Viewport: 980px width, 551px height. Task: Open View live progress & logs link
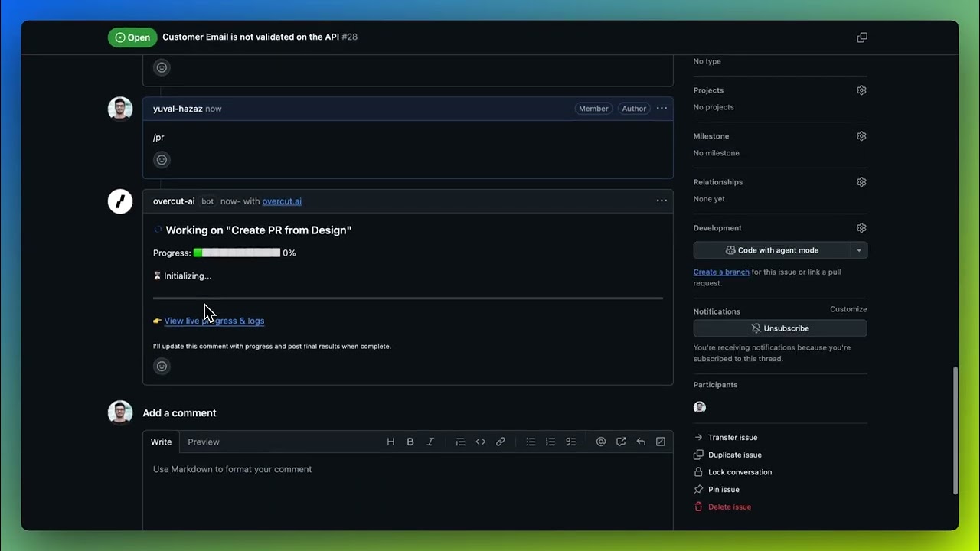click(x=214, y=321)
